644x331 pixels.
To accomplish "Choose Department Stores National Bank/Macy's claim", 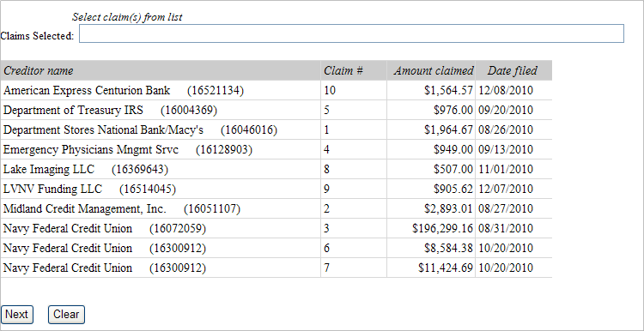I will [x=276, y=129].
